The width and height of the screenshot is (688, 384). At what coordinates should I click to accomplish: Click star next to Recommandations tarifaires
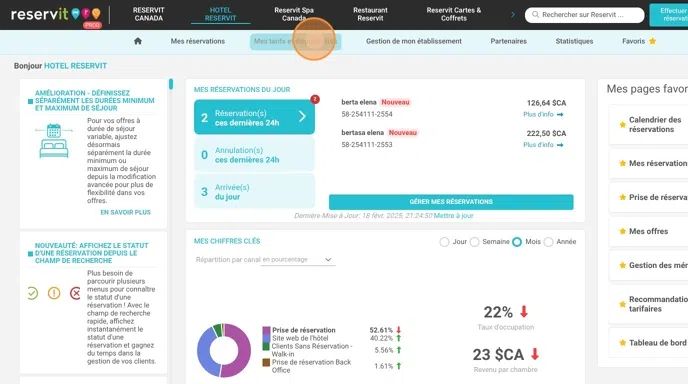coord(622,304)
